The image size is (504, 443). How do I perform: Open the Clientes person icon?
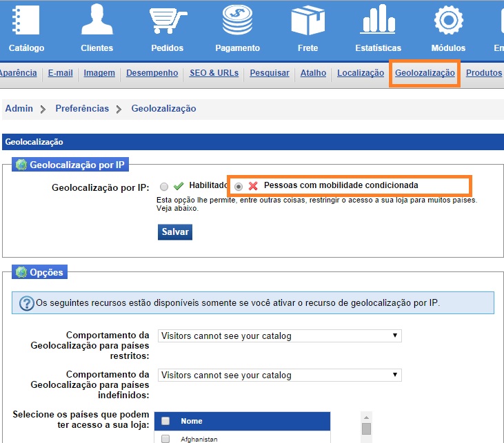[x=97, y=19]
